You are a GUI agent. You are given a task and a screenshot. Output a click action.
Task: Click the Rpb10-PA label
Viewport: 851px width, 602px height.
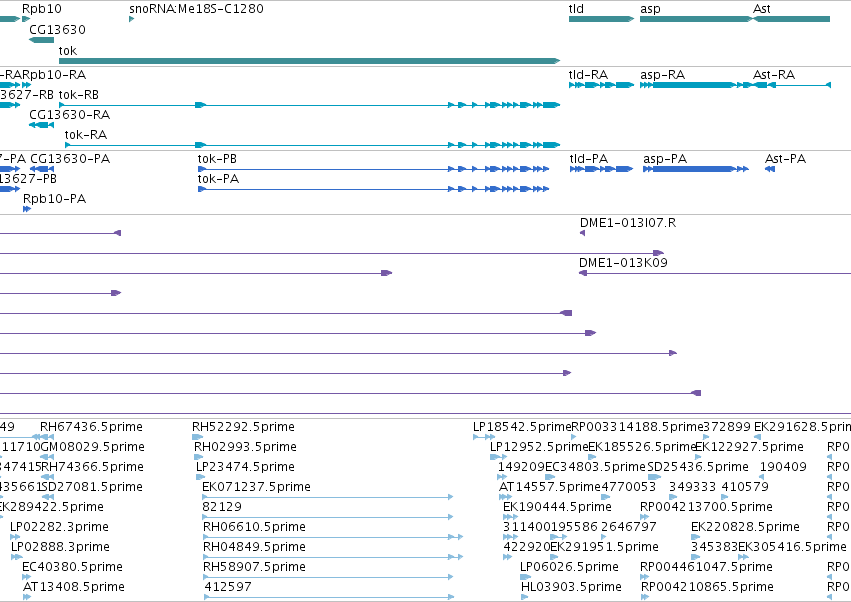pos(54,199)
